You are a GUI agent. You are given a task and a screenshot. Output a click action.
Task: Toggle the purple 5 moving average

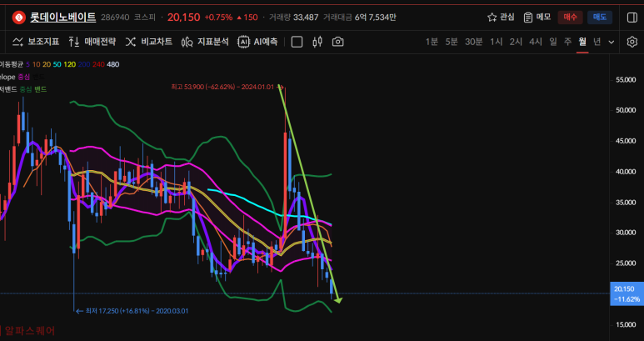click(x=28, y=64)
